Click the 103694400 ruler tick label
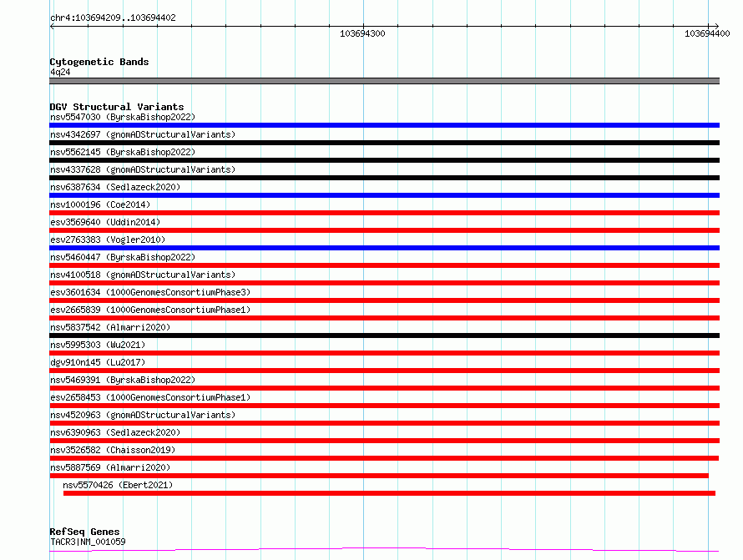 click(x=707, y=33)
